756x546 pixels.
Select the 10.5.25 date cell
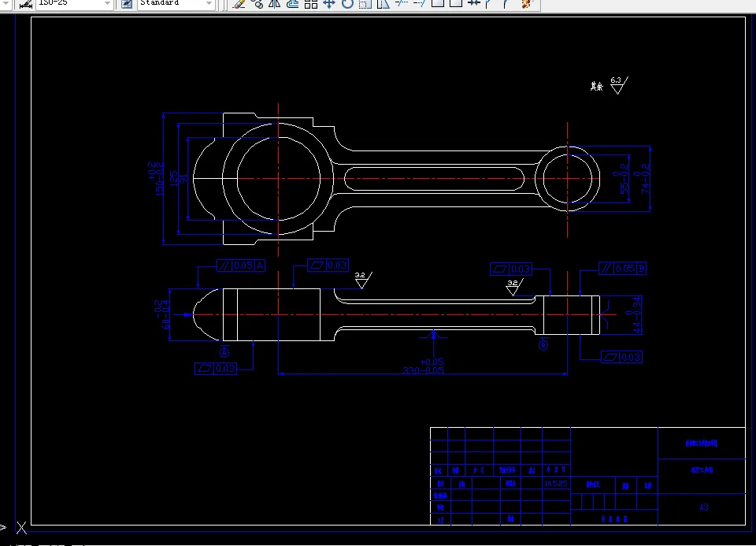(556, 483)
